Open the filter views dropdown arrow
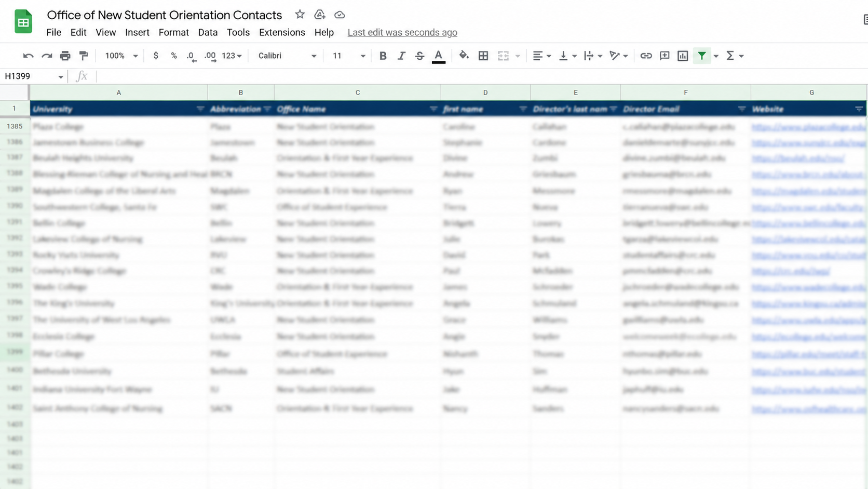This screenshot has height=489, width=868. point(716,56)
